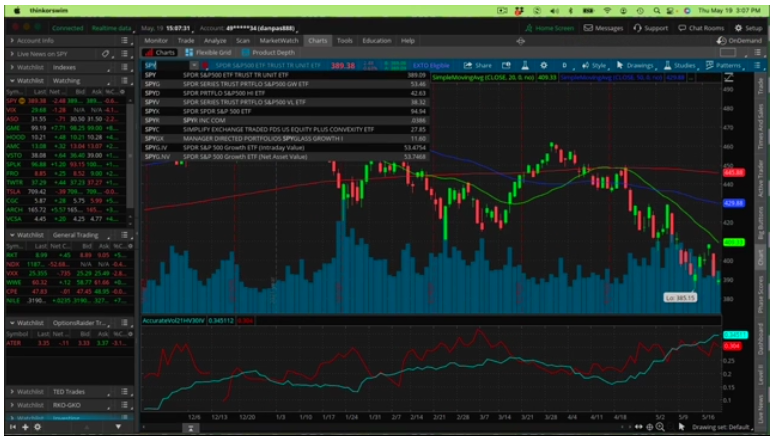This screenshot has width=778, height=439.
Task: Select SPYX SPDR S&P 500 ETF suggestion
Action: pos(285,112)
